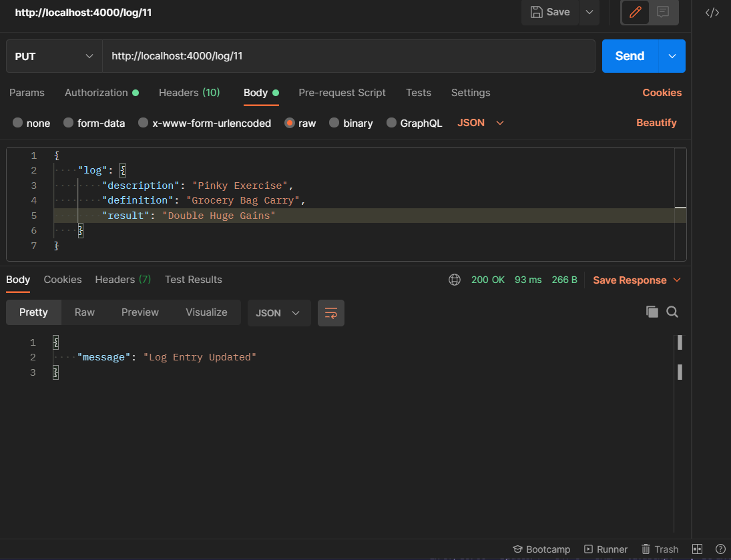Open the comments panel

[663, 12]
